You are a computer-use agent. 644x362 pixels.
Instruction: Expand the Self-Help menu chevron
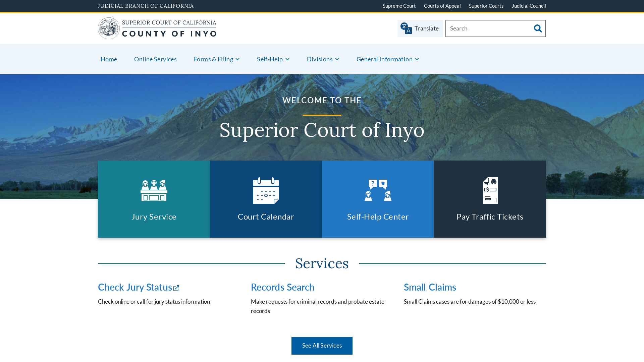click(287, 59)
